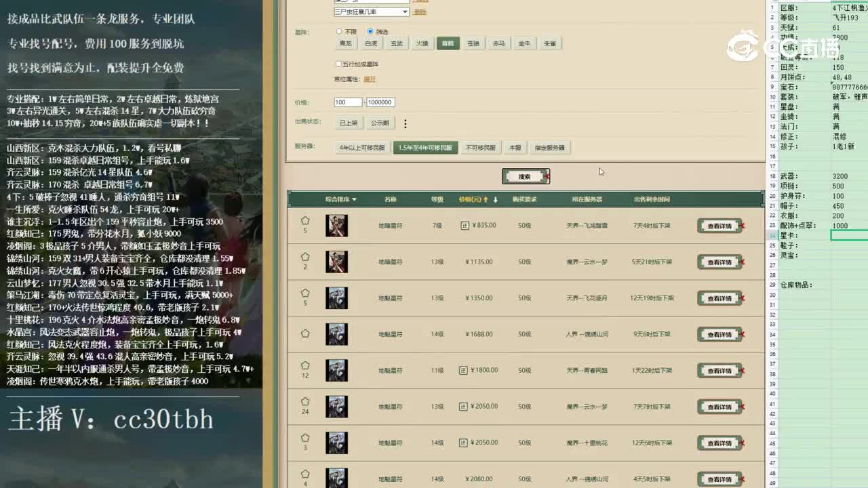View details of the ¥1350.00 listing
Screen dimensions: 868x488
(x=719, y=298)
